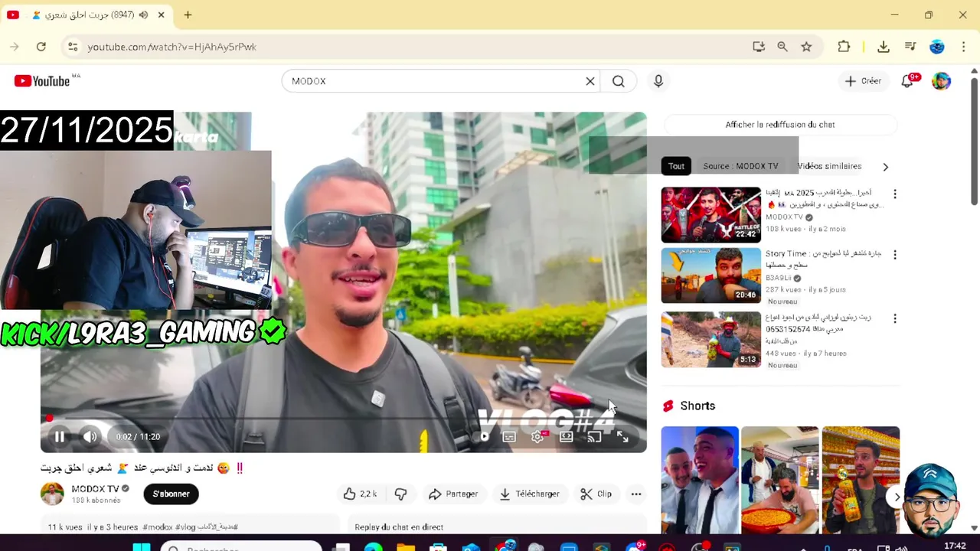The image size is (980, 551).
Task: Open options for the 5:13 video
Action: point(894,318)
